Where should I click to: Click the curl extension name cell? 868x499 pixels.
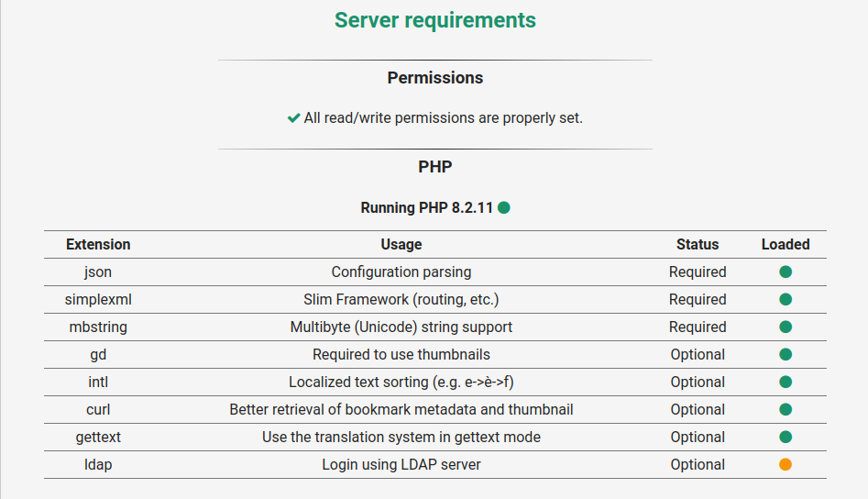(98, 409)
